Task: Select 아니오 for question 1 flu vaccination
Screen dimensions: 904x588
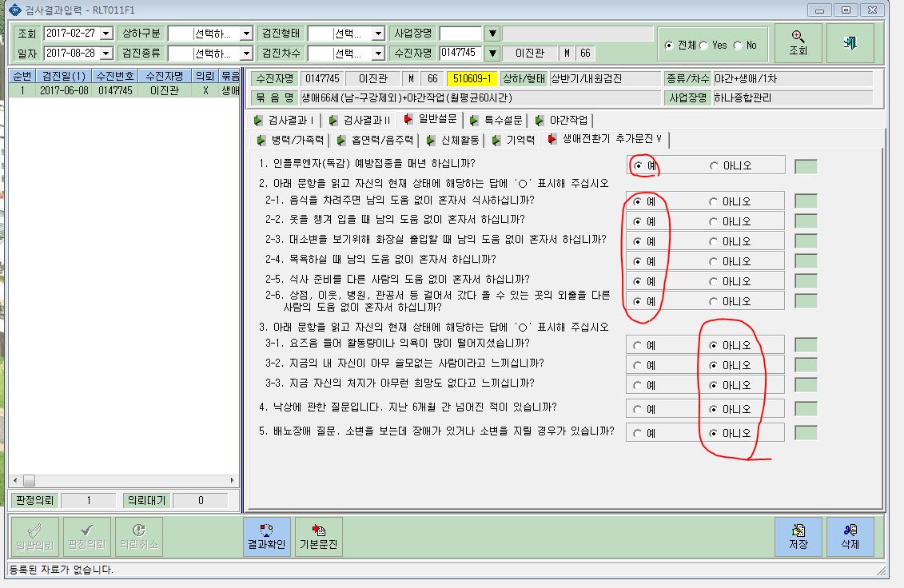Action: (x=715, y=166)
